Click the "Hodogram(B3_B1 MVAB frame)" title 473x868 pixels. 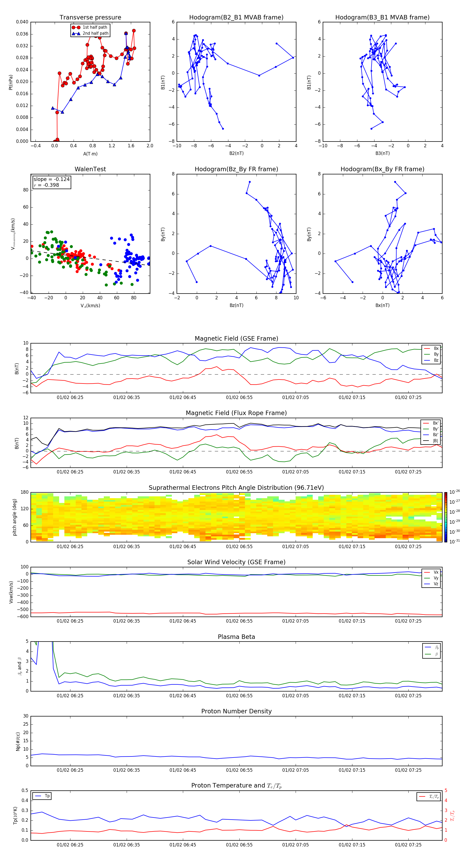[382, 18]
